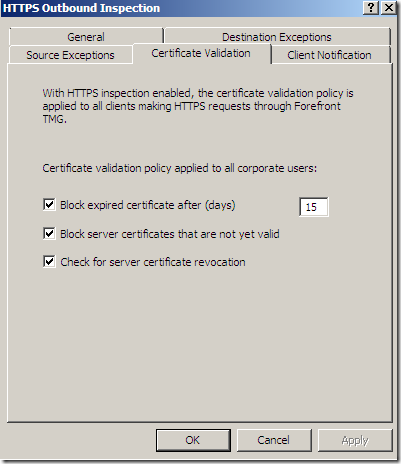Click the days input field showing 15

pyautogui.click(x=314, y=207)
